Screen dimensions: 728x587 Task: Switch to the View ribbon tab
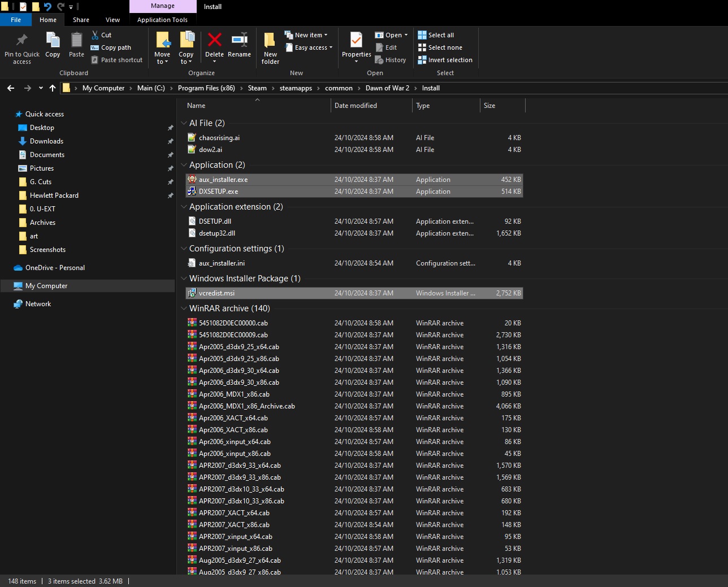point(112,20)
